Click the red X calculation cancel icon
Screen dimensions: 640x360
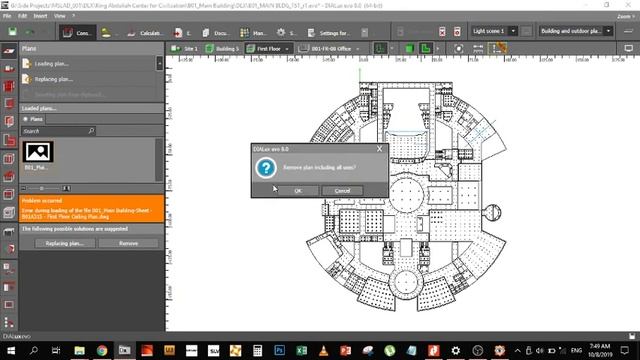[442, 32]
